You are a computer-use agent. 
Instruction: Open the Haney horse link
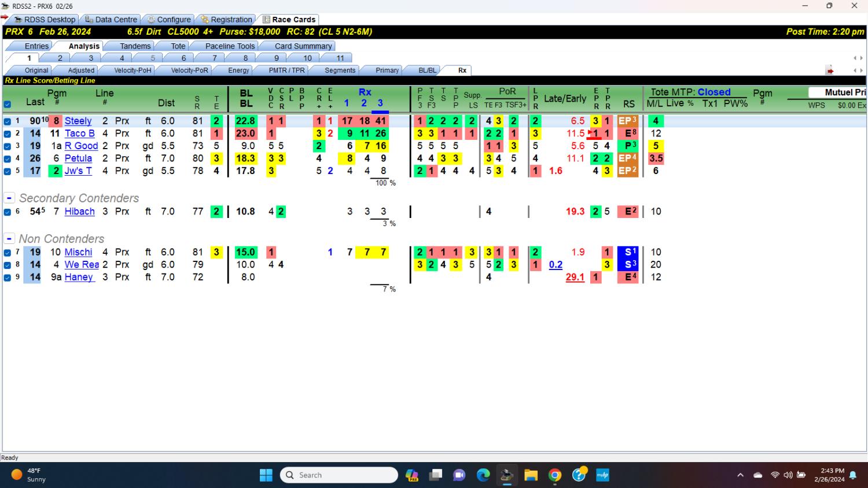79,276
